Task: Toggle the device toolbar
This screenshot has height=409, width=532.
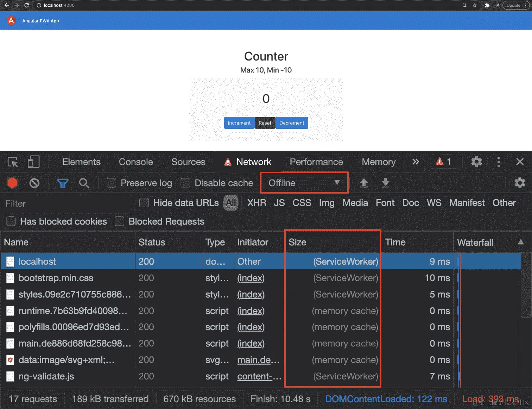Action: [x=33, y=162]
